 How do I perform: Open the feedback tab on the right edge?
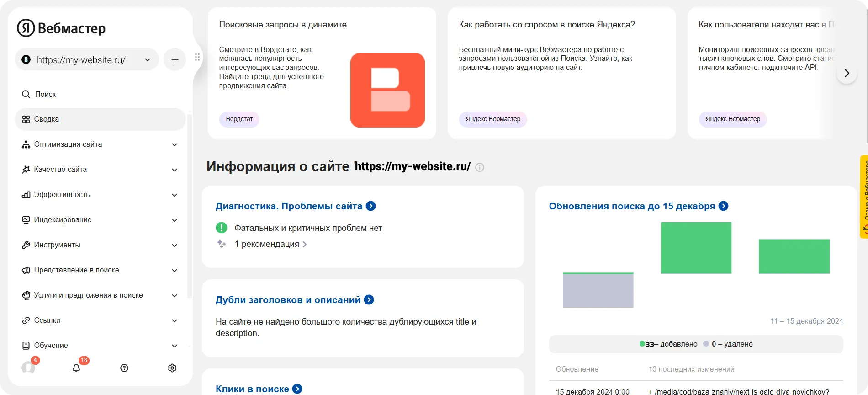click(x=864, y=197)
